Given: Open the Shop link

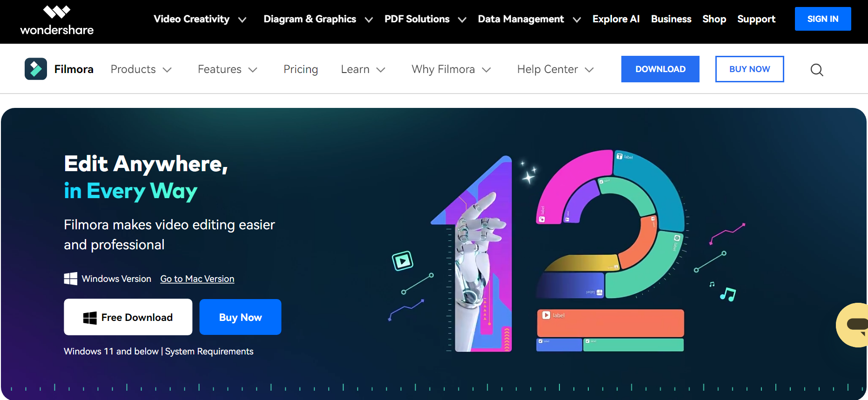Looking at the screenshot, I should [x=714, y=19].
